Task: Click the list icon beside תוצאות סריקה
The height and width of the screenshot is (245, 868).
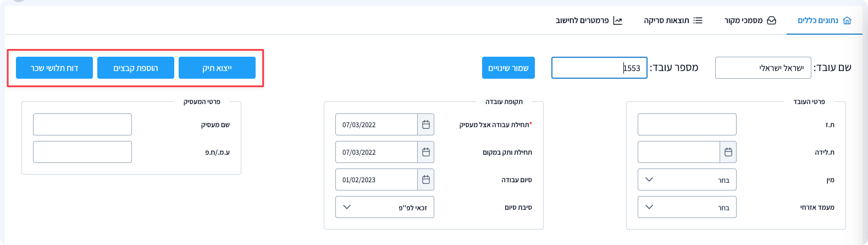Action: [x=698, y=20]
